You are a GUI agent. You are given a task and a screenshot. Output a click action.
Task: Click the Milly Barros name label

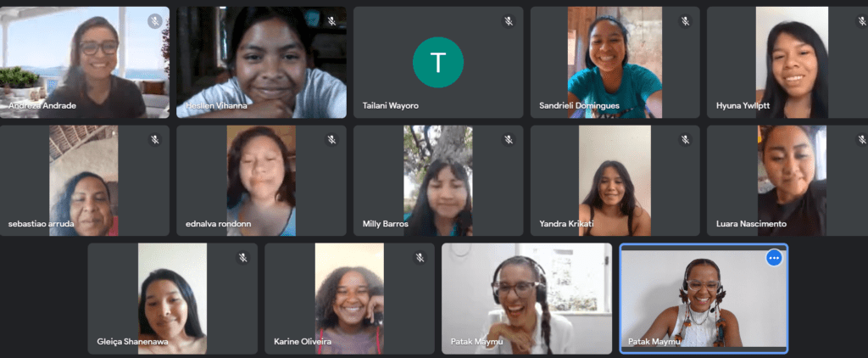(x=386, y=224)
